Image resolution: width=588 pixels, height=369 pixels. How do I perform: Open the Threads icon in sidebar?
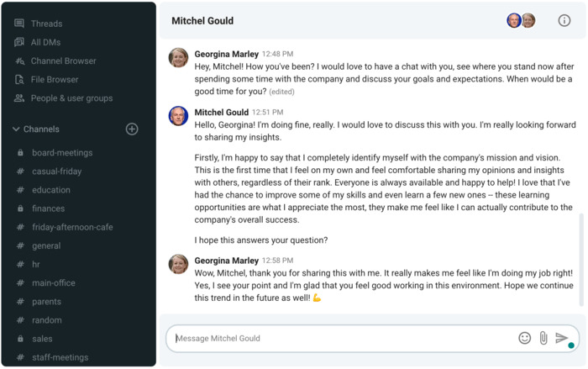point(19,24)
